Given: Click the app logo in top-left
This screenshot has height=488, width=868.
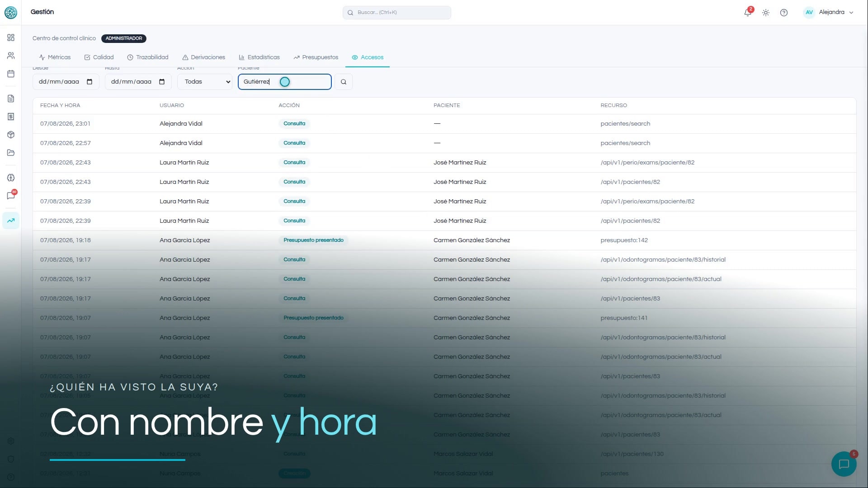Looking at the screenshot, I should (x=11, y=12).
